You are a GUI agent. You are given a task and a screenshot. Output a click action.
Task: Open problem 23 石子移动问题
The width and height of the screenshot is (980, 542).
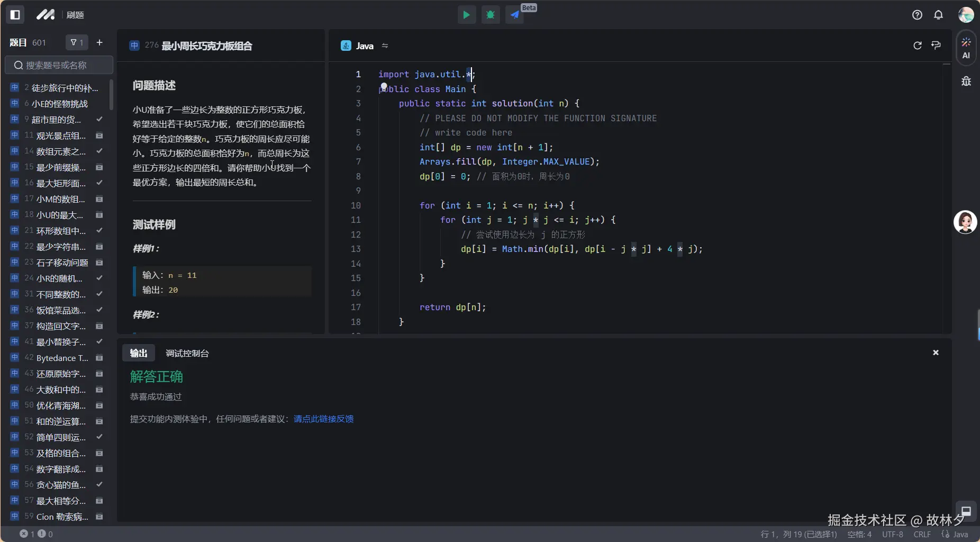coord(62,263)
